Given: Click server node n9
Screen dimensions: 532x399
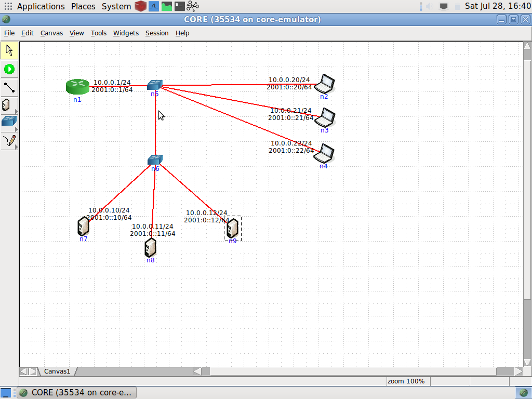Looking at the screenshot, I should [x=232, y=228].
